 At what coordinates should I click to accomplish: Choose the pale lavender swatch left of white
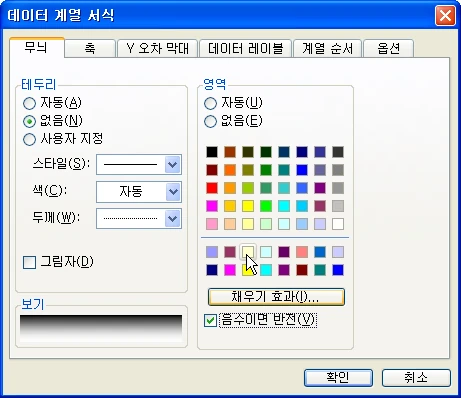tap(320, 224)
